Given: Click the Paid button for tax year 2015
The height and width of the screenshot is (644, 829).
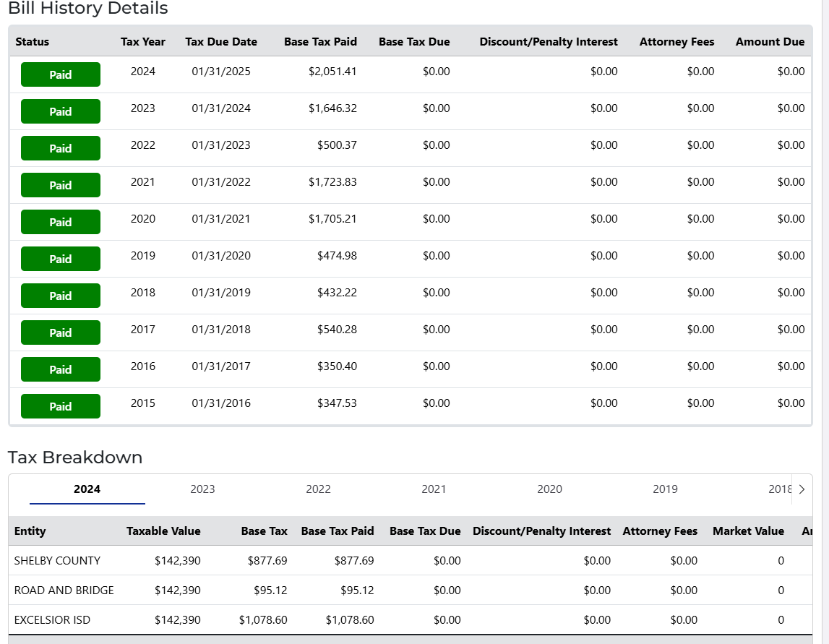Looking at the screenshot, I should 61,406.
